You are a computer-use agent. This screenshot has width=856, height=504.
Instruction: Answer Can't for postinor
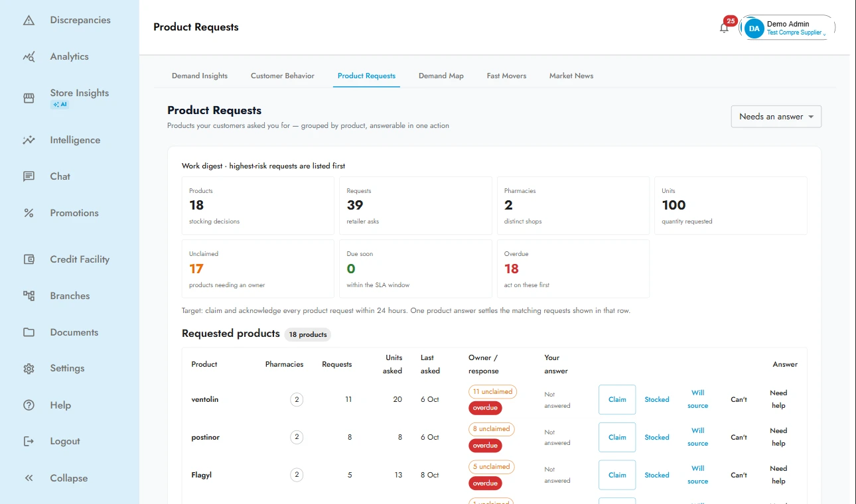[739, 438]
